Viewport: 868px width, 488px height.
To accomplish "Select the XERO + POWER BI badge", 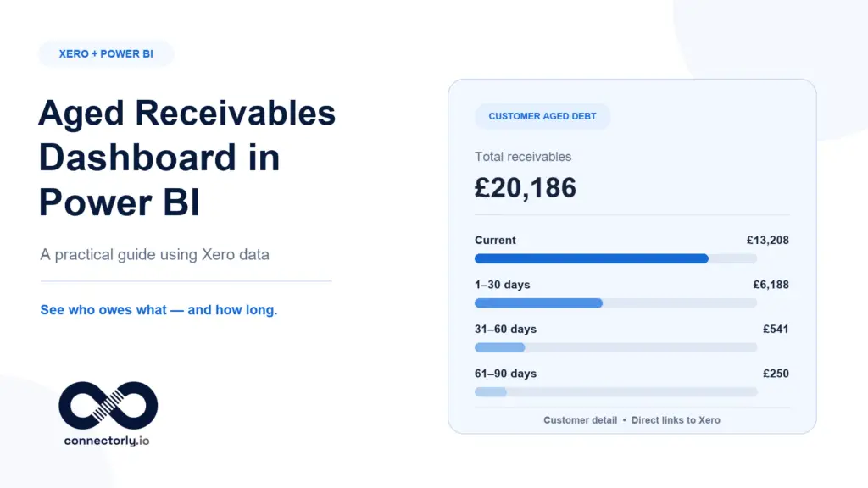I will [x=106, y=53].
